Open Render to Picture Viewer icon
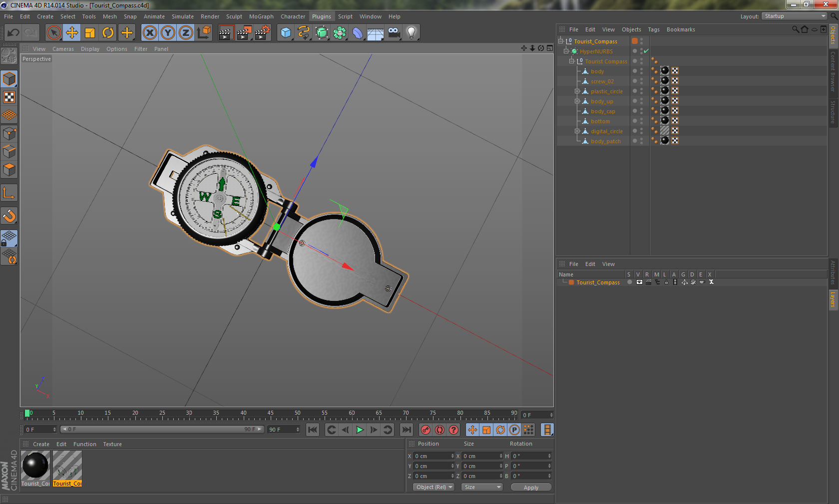839x504 pixels. click(x=244, y=33)
